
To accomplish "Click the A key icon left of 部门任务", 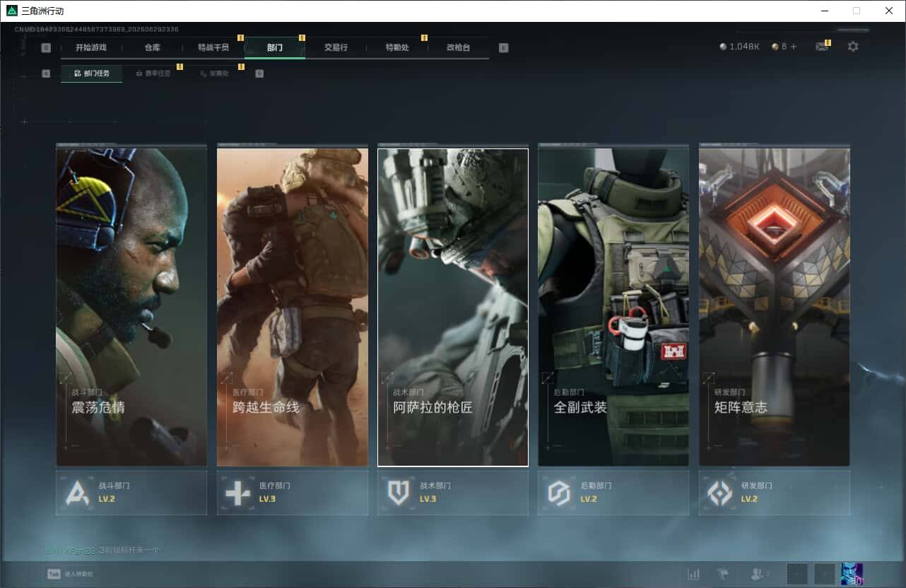I will 46,73.
